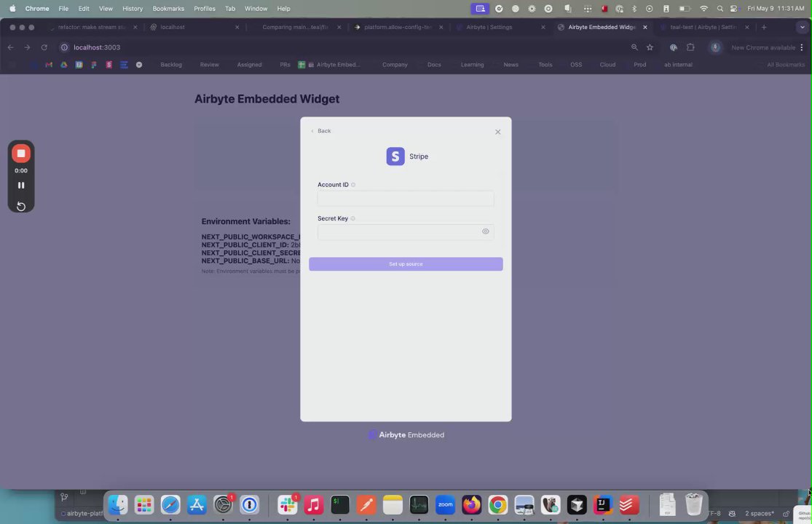
Task: Go back in browser history
Action: click(10, 47)
